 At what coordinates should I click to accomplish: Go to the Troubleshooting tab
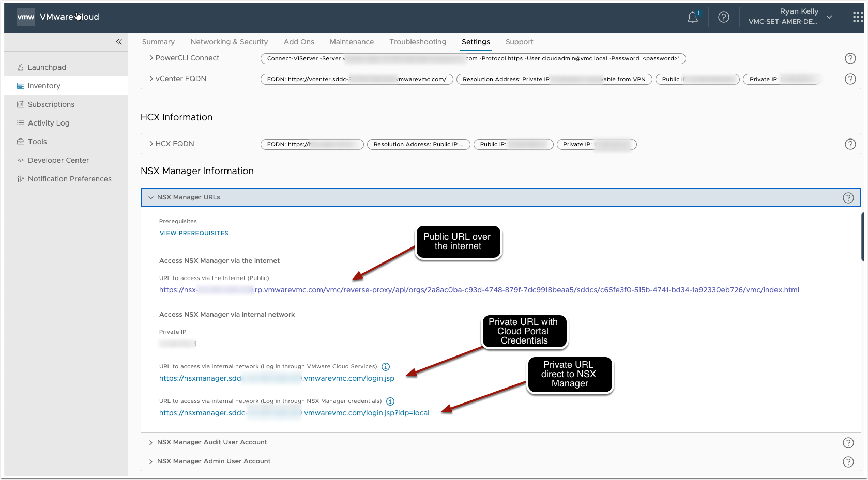tap(418, 42)
